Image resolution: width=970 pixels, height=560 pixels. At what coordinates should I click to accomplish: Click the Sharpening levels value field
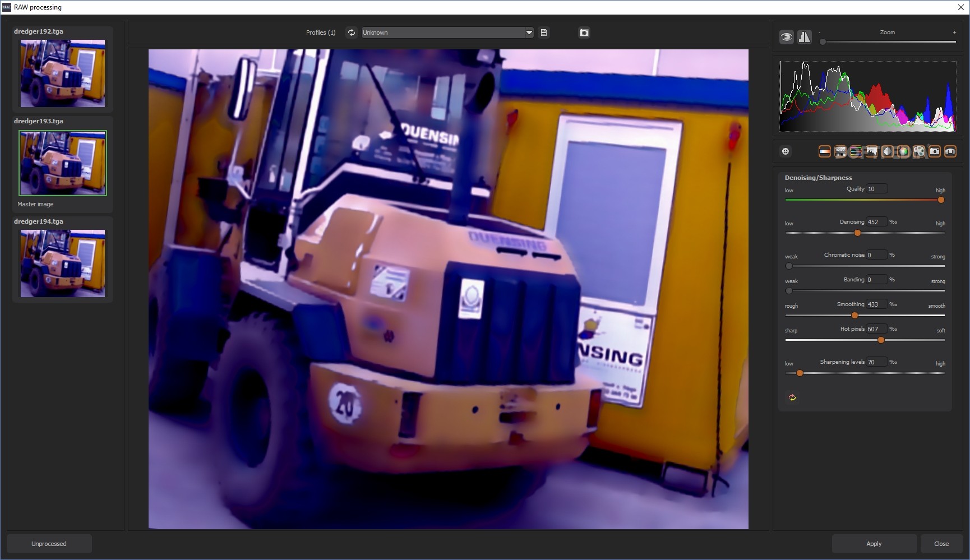pos(877,362)
